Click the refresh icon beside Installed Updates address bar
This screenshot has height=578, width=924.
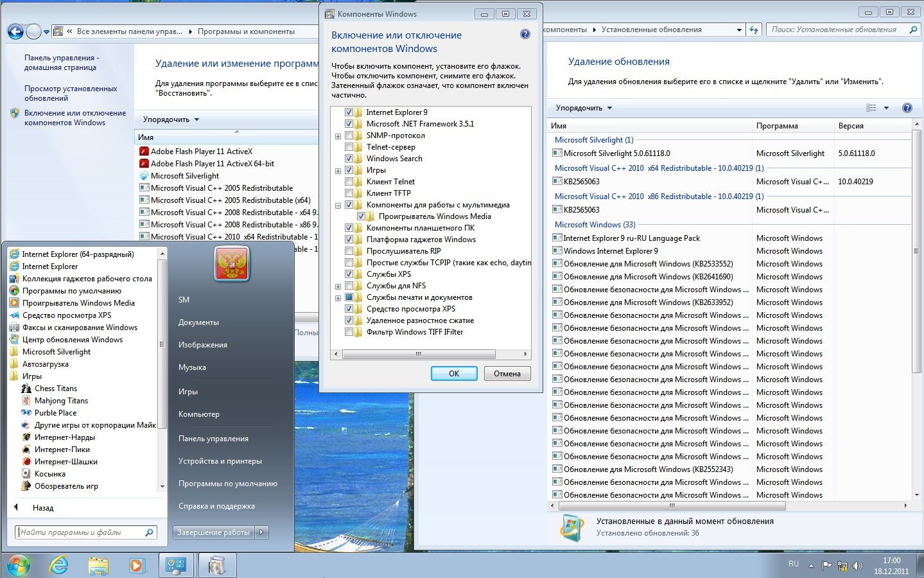[x=754, y=30]
